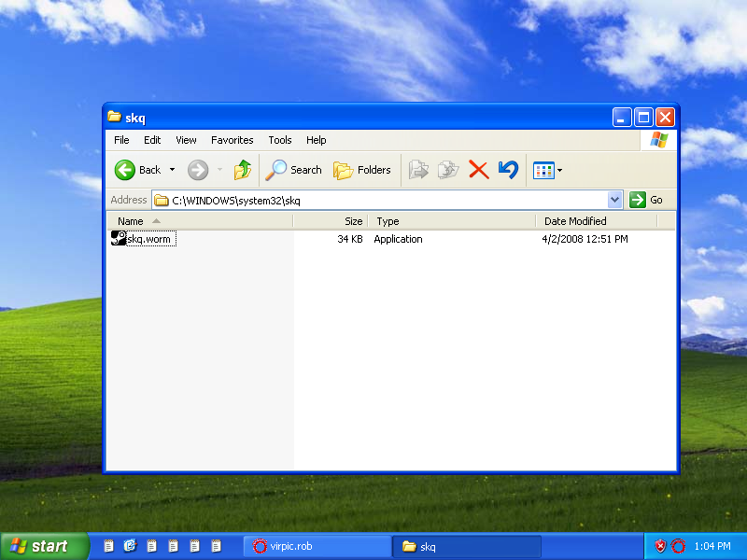Open the Help menu
Image resolution: width=747 pixels, height=560 pixels.
[x=316, y=140]
